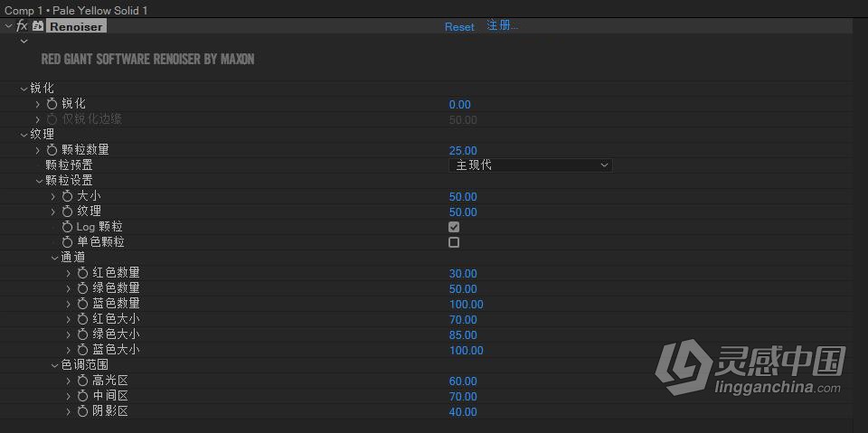Expand the 高光区 parameter

[69, 381]
